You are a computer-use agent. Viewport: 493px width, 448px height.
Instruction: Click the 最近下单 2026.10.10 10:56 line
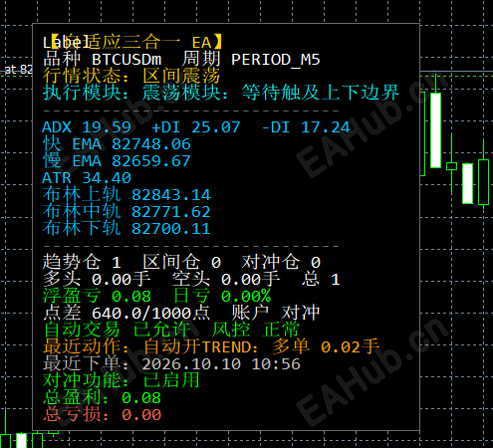[x=171, y=363]
